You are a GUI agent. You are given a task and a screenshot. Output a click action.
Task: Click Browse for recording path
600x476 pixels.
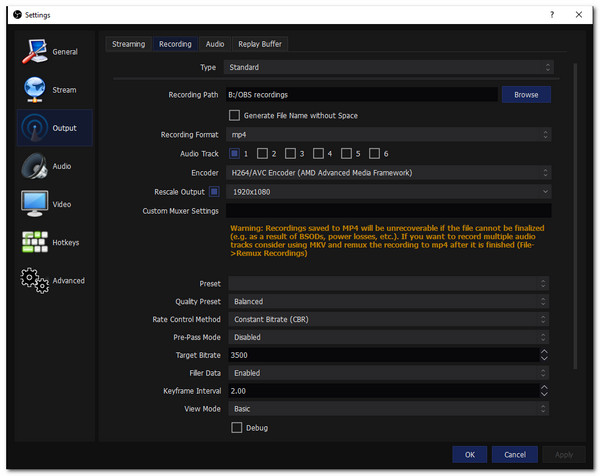click(526, 95)
